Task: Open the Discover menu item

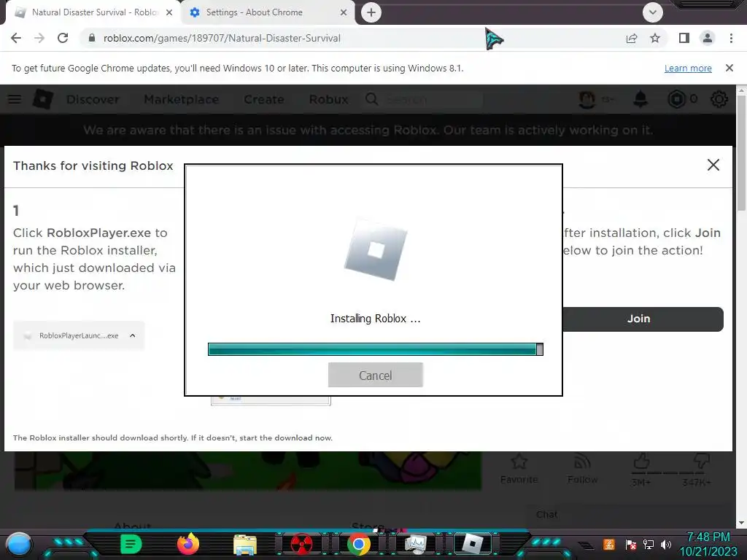Action: 93,99
